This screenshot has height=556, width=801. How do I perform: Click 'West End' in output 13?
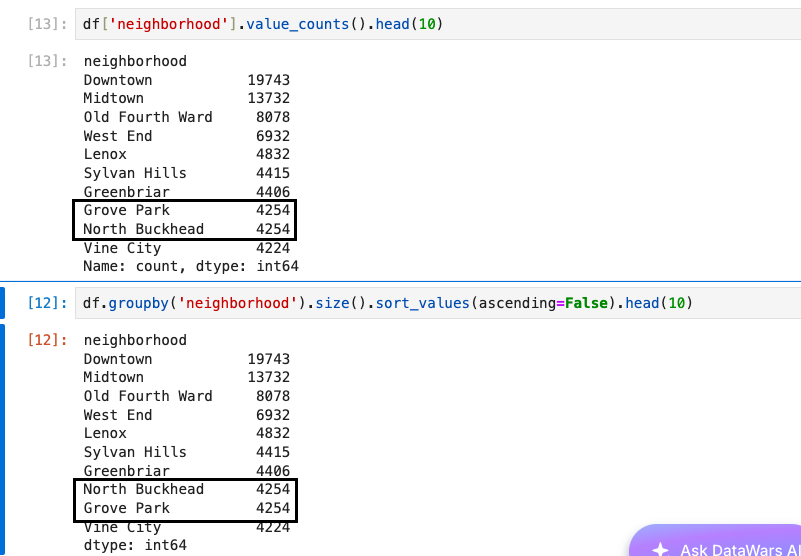pyautogui.click(x=118, y=136)
